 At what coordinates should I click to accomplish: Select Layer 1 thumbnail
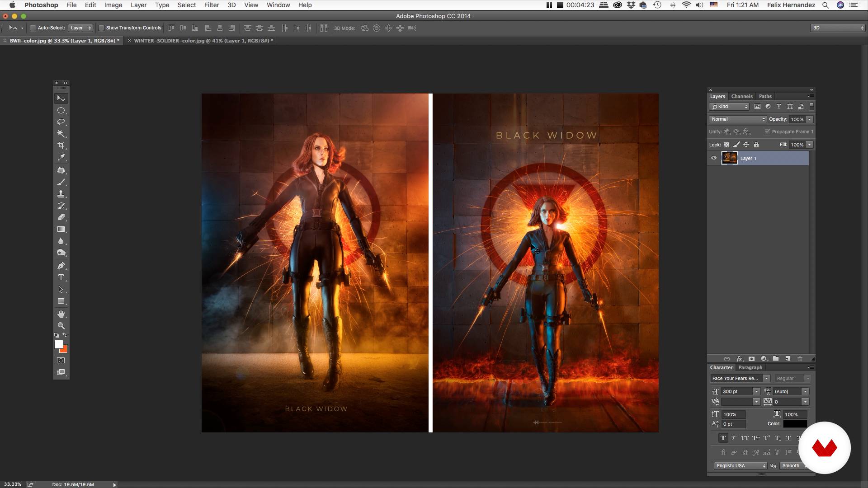pyautogui.click(x=729, y=158)
